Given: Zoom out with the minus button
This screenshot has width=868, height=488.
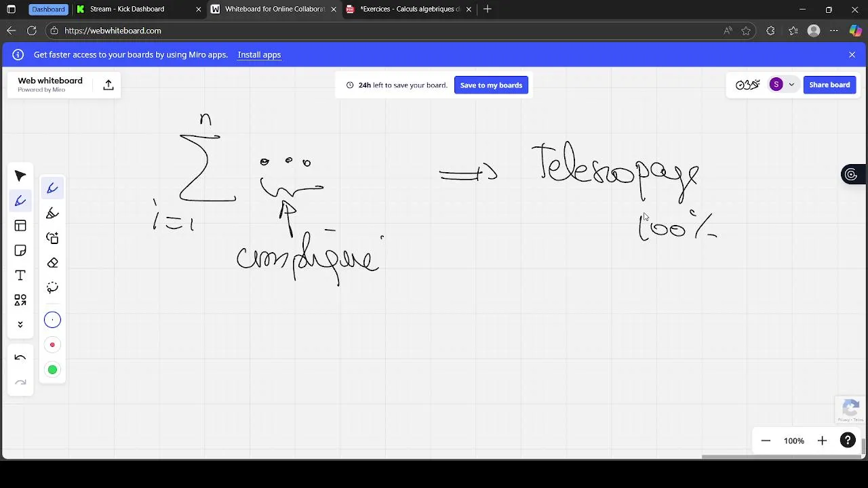Looking at the screenshot, I should pos(766,441).
